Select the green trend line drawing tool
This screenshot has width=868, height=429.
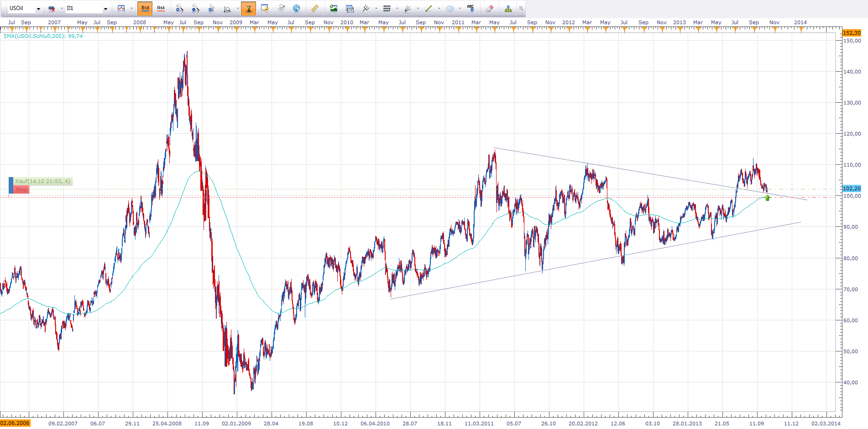click(429, 8)
